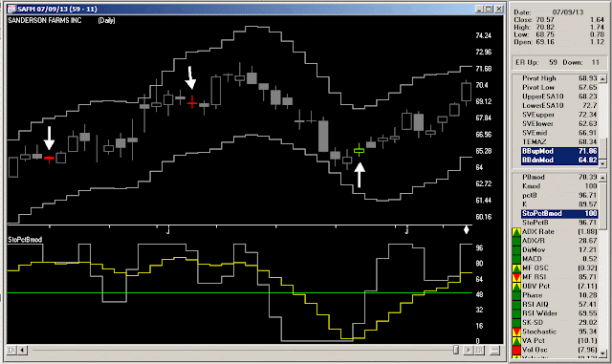Image resolution: width=612 pixels, height=364 pixels.
Task: Click the left arrow to step date back
Action: click(22, 350)
